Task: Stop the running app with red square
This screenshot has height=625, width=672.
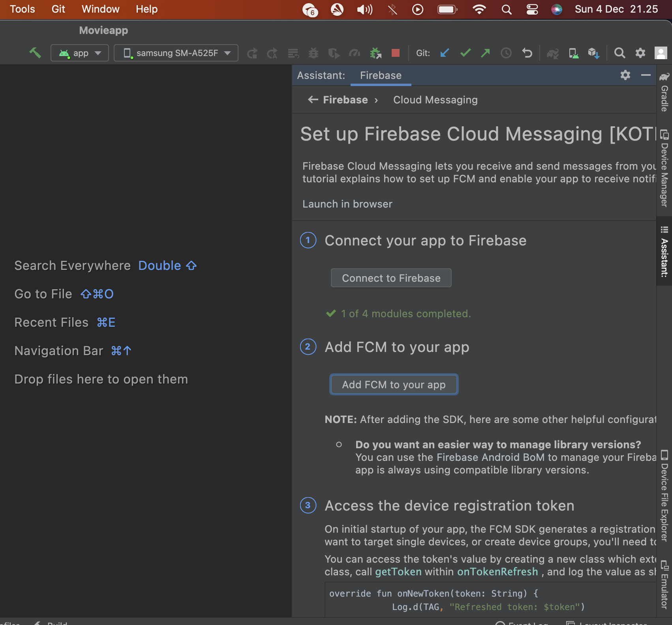Action: [396, 53]
